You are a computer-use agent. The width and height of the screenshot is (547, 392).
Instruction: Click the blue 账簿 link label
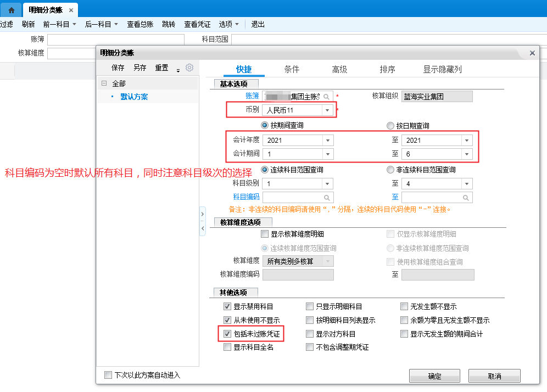(252, 96)
